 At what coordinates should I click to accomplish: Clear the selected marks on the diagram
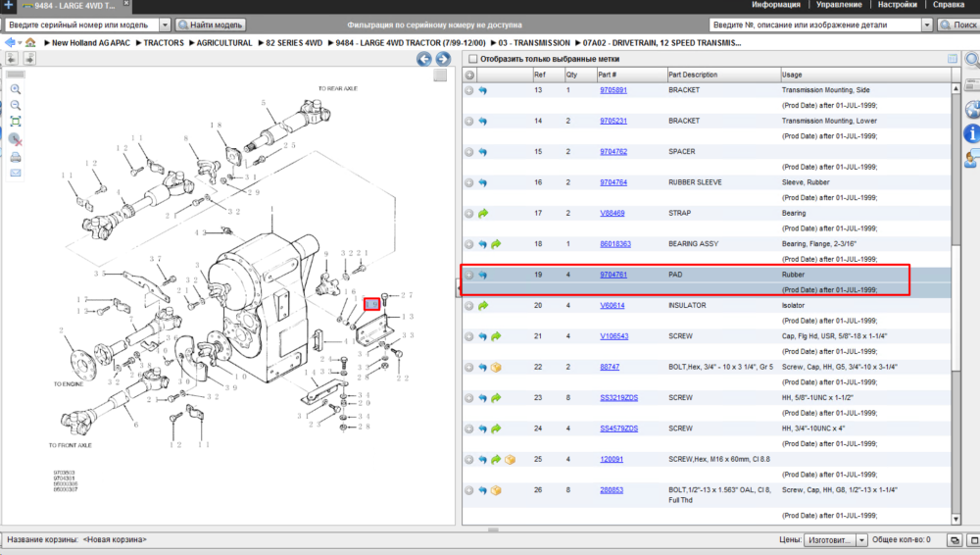click(x=16, y=139)
